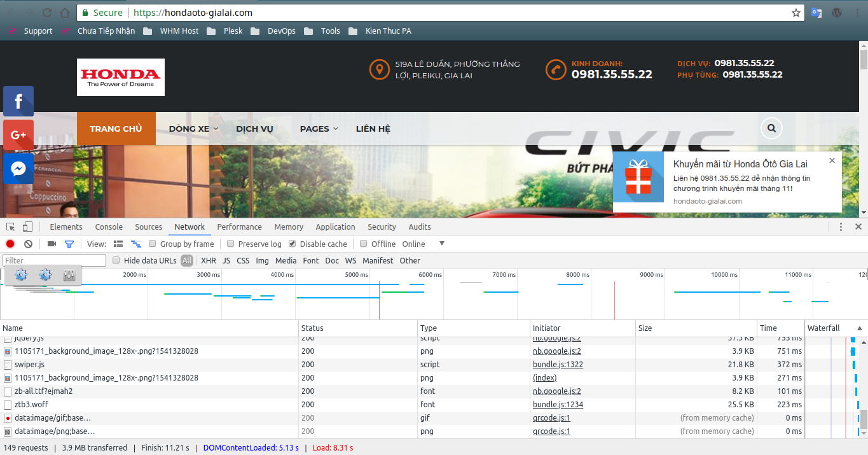Open the LIÊN HỆ page link
The width and height of the screenshot is (868, 455).
pyautogui.click(x=373, y=129)
